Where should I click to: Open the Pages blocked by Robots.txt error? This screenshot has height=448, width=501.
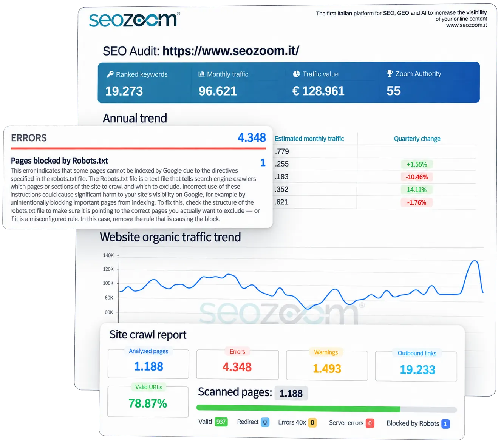click(59, 161)
